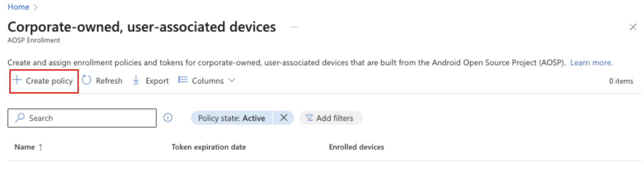The width and height of the screenshot is (644, 185).
Task: Go to Home breadcrumb link
Action: (18, 7)
